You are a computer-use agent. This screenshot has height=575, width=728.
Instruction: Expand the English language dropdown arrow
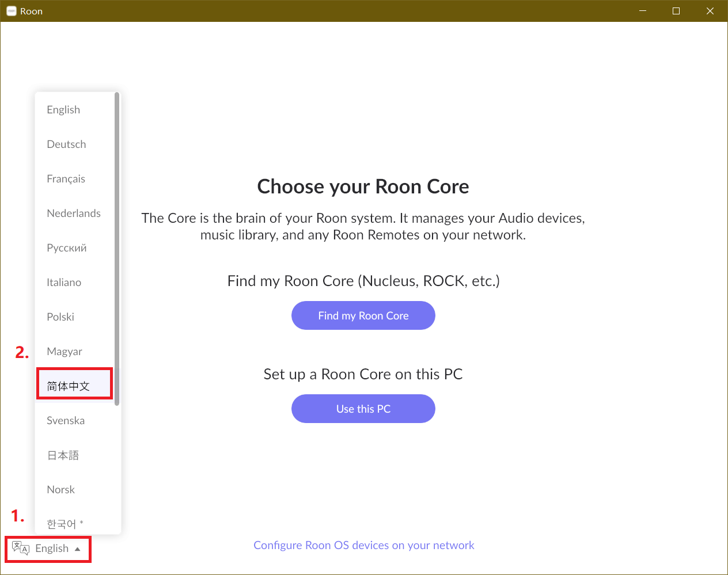tap(78, 549)
